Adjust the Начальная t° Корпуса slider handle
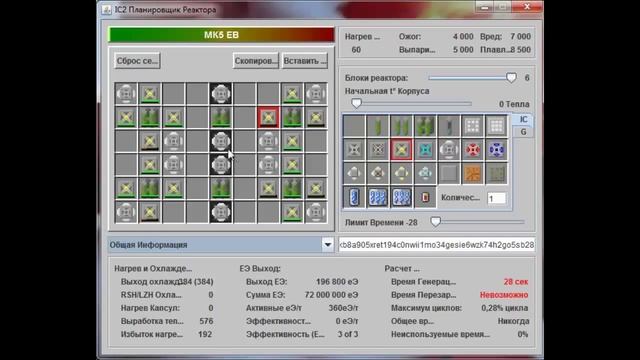Screen dimensions: 640x360 point(356,103)
